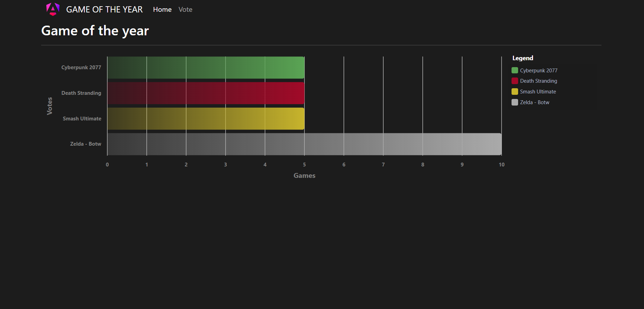Click the Votes y-axis title
The image size is (644, 309).
pos(49,106)
